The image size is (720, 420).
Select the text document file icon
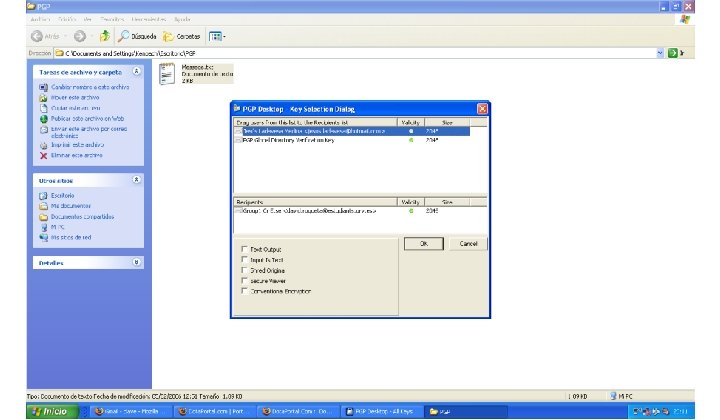click(x=167, y=73)
